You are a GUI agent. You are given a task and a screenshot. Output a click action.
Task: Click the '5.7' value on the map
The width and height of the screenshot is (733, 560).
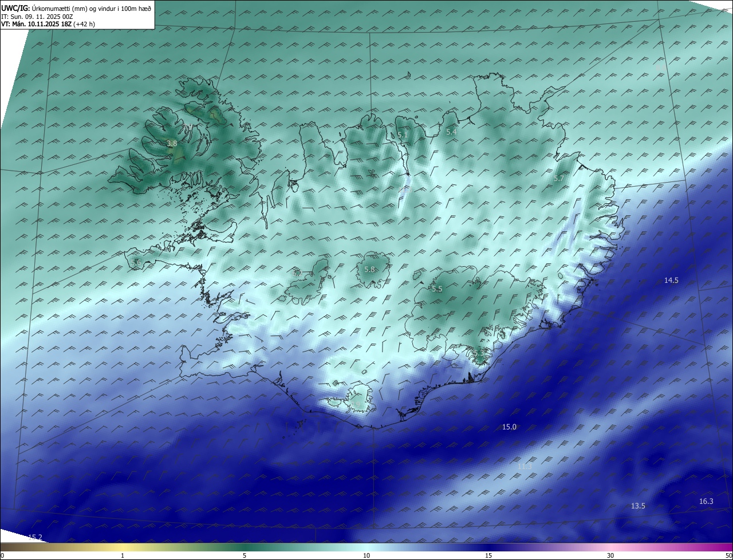pos(559,179)
